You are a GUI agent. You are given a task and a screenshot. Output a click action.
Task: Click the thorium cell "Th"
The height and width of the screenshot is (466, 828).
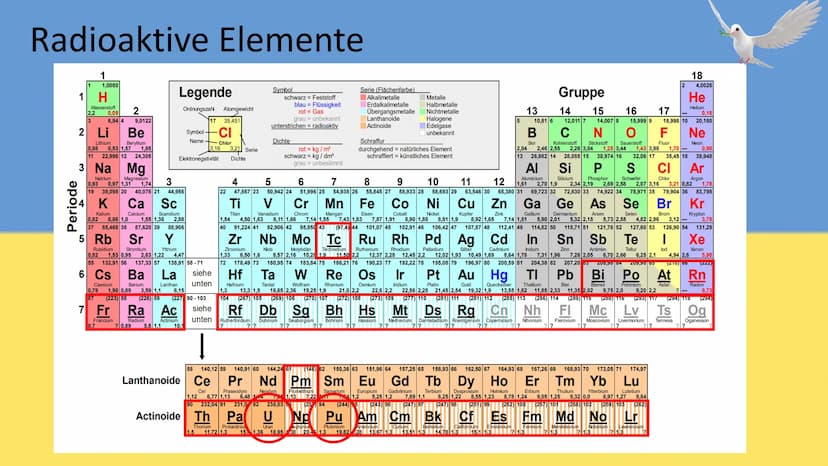point(202,417)
